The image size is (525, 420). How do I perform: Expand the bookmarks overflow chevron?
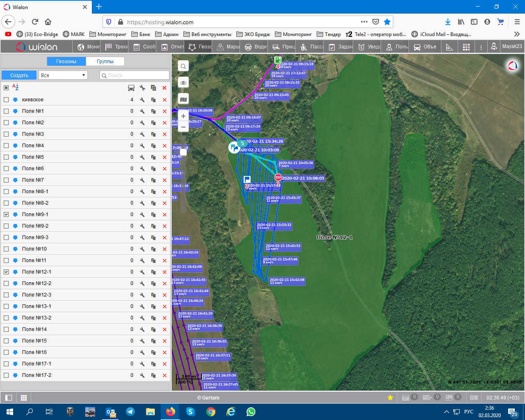click(x=517, y=34)
